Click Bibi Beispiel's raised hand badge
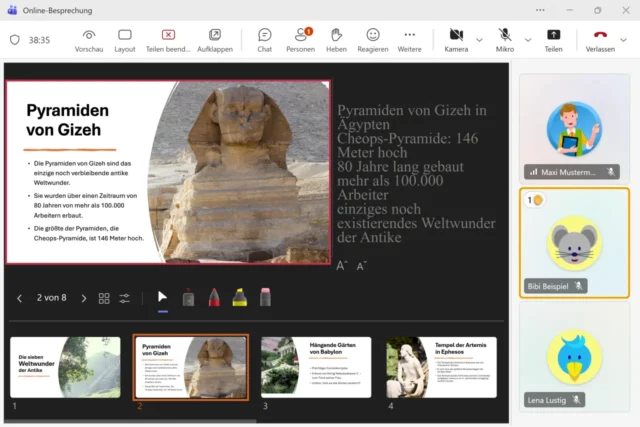 (534, 200)
